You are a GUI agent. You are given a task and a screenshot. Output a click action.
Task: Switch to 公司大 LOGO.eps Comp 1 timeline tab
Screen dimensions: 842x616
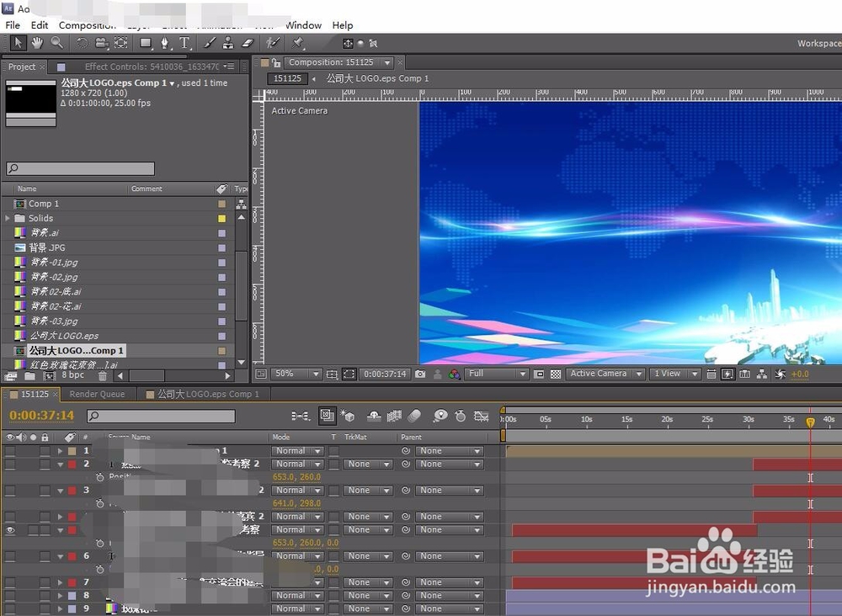(x=203, y=394)
